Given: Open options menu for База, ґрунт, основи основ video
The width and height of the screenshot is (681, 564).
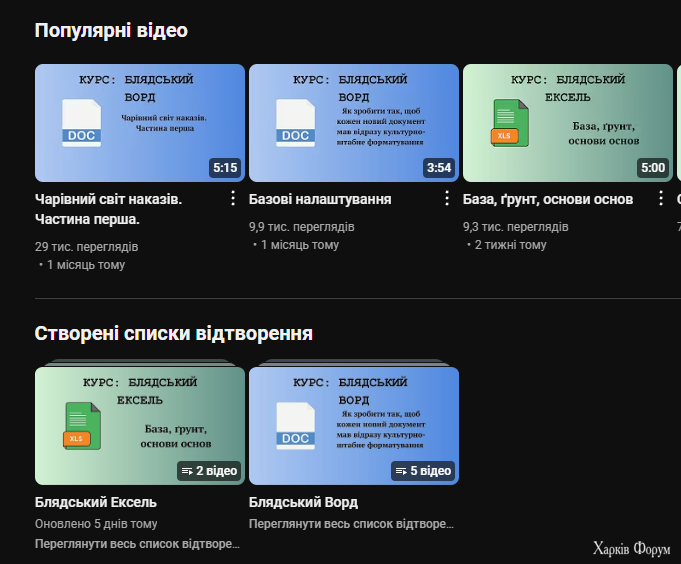Looking at the screenshot, I should point(661,198).
